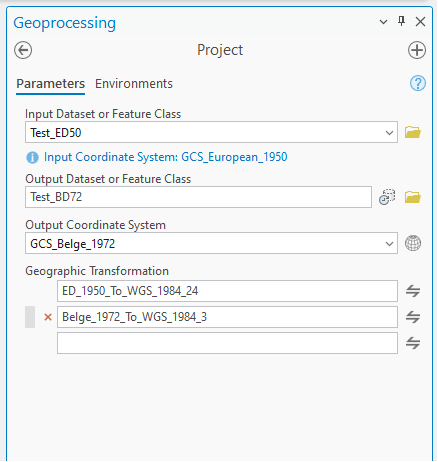Select the ED_1950_To_WGS_1984_24 transformation field
The height and width of the screenshot is (462, 438).
pyautogui.click(x=227, y=291)
